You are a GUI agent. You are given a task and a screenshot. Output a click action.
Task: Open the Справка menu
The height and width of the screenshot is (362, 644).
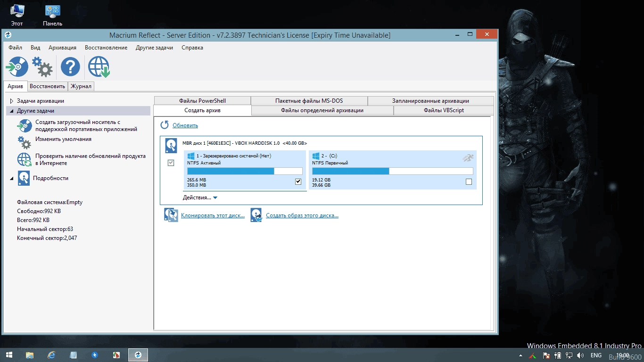192,48
